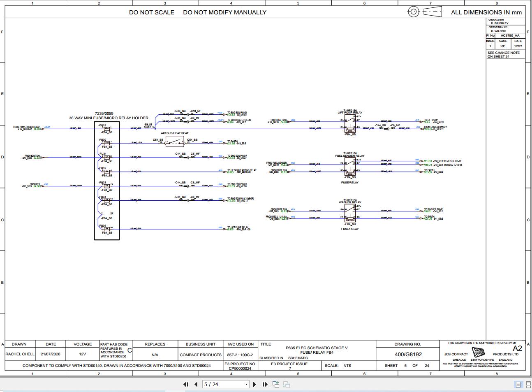Click the 'WASHER RELAY' label
This screenshot has height=392, width=532.
(350, 202)
